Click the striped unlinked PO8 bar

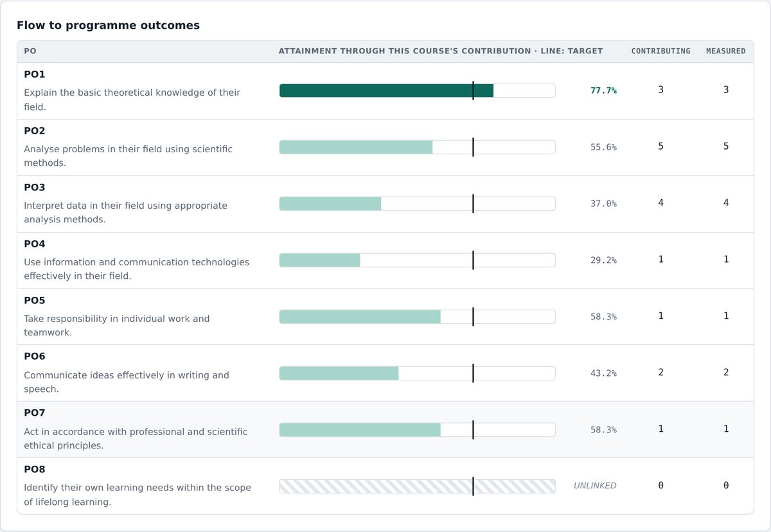click(417, 486)
